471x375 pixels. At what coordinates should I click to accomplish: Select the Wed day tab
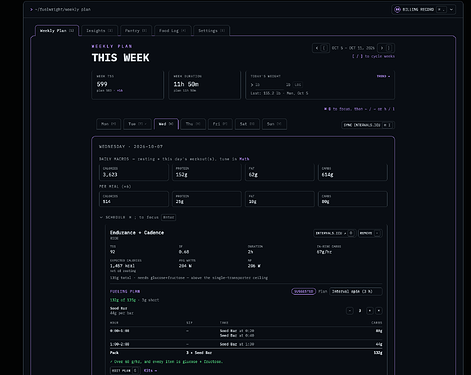[x=166, y=124]
